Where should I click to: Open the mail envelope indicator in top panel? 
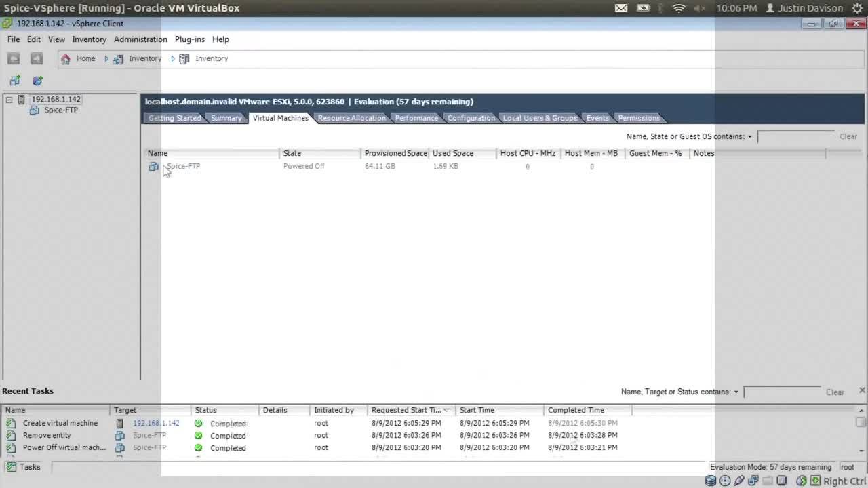[x=621, y=8]
